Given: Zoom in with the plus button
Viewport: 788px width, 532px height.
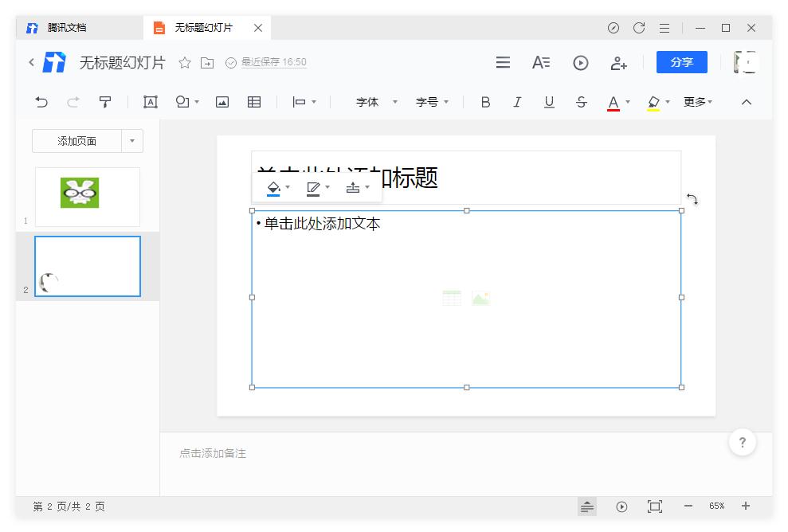Looking at the screenshot, I should pyautogui.click(x=746, y=507).
